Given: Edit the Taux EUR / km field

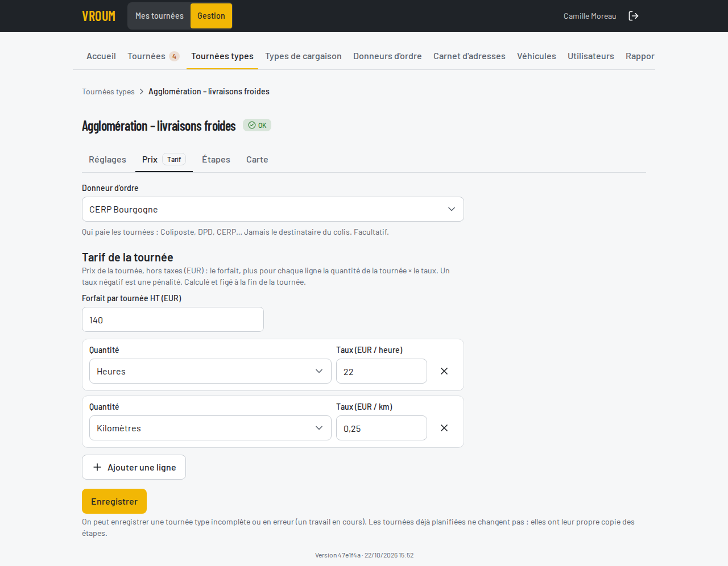Looking at the screenshot, I should [x=382, y=428].
